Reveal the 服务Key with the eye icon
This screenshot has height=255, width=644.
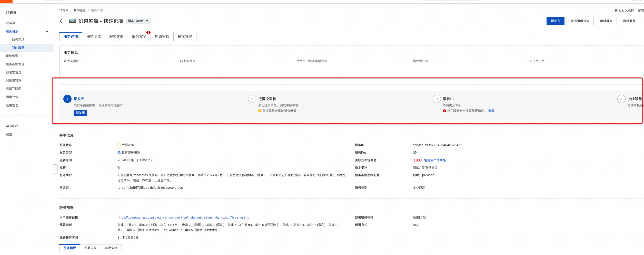click(x=415, y=153)
